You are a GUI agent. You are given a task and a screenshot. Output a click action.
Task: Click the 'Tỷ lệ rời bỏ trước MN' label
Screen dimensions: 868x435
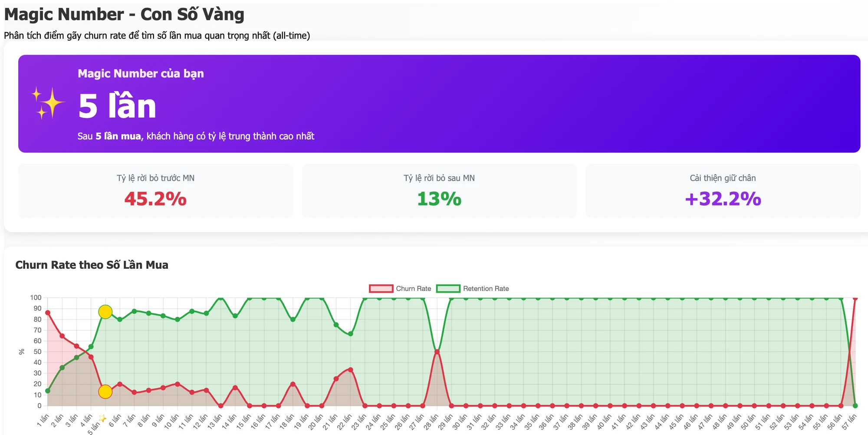155,178
